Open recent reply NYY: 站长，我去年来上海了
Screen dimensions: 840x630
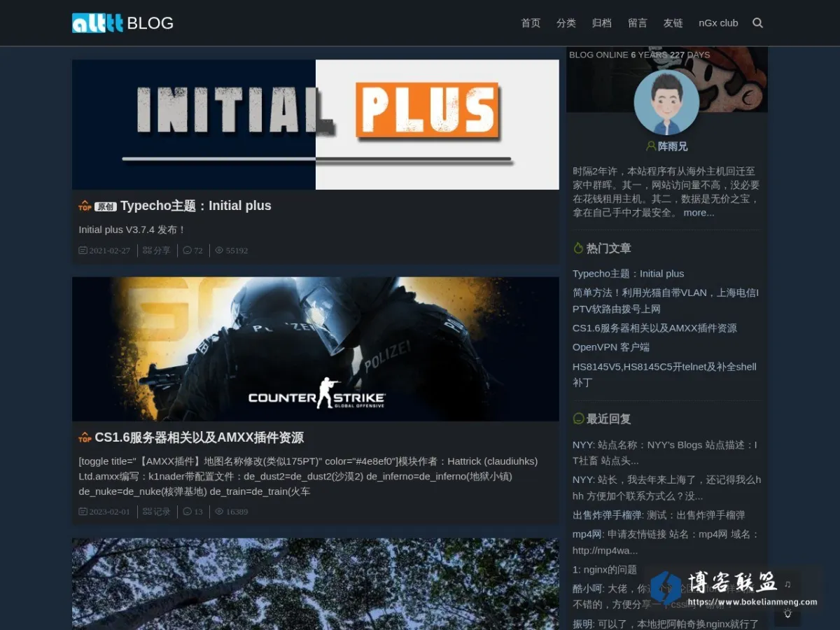pyautogui.click(x=666, y=488)
